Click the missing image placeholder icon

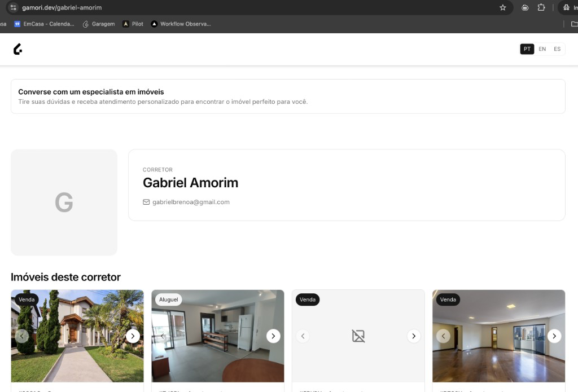coord(358,336)
